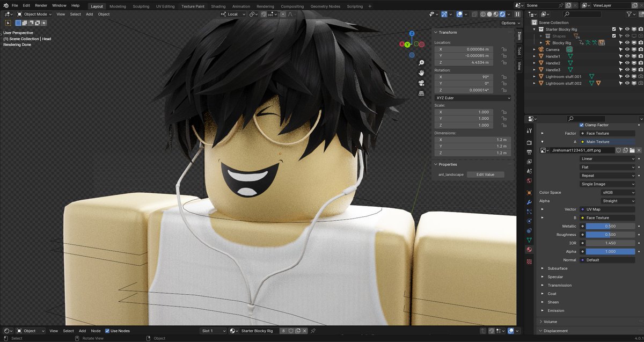Open the sRGB color space dropdown
Image resolution: width=644 pixels, height=342 pixels.
618,192
